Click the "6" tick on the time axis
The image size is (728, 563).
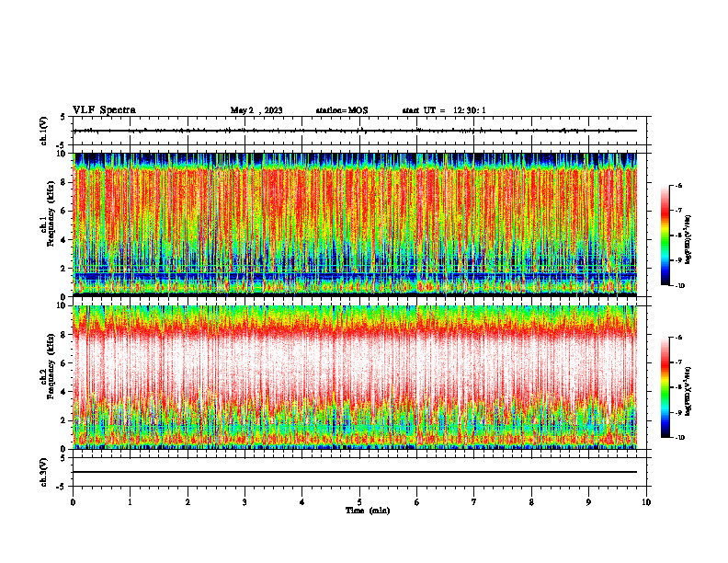pyautogui.click(x=417, y=502)
